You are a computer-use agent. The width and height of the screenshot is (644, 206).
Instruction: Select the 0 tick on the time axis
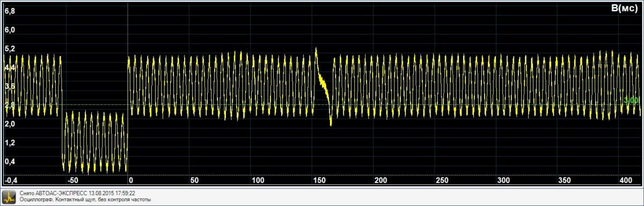tap(131, 180)
